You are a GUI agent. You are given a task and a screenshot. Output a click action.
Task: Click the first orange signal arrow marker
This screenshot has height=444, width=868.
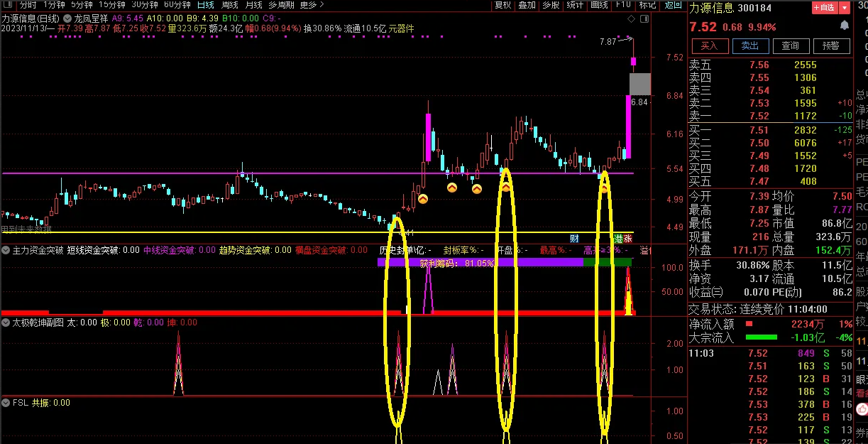point(422,200)
